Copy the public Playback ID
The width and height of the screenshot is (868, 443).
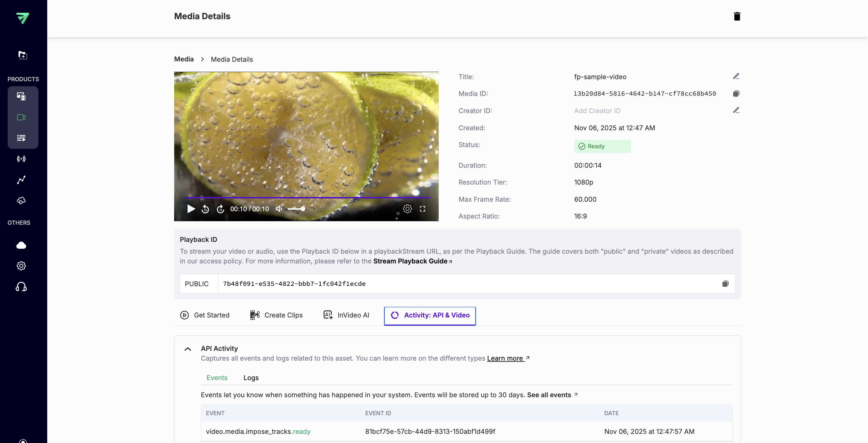coord(725,284)
